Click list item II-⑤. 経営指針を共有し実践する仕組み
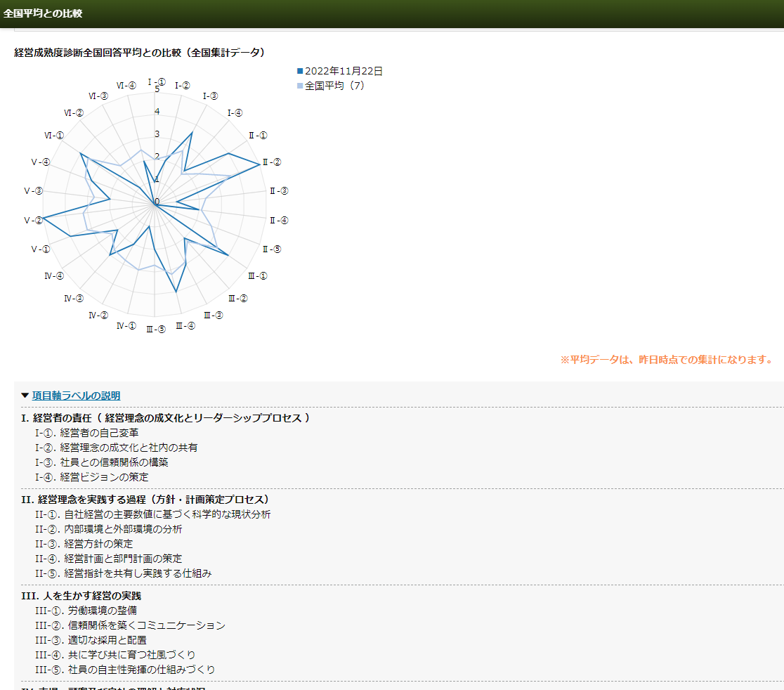This screenshot has width=784, height=690. click(123, 573)
